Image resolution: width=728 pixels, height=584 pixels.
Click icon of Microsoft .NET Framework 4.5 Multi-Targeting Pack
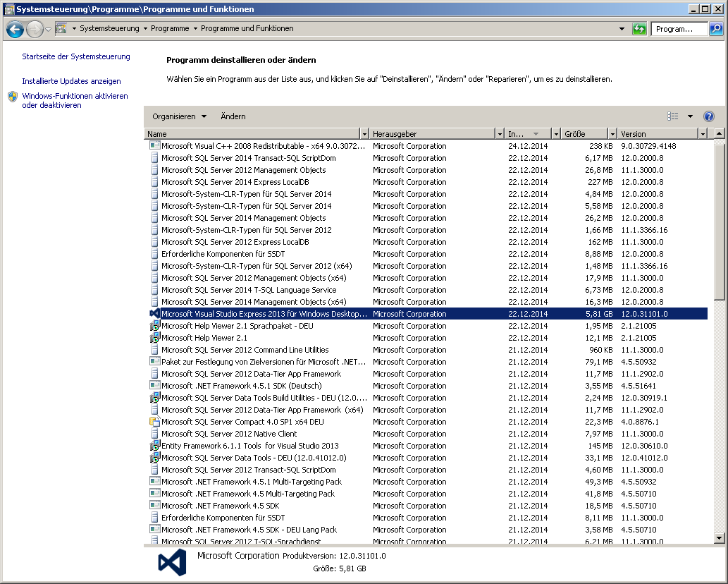point(154,494)
